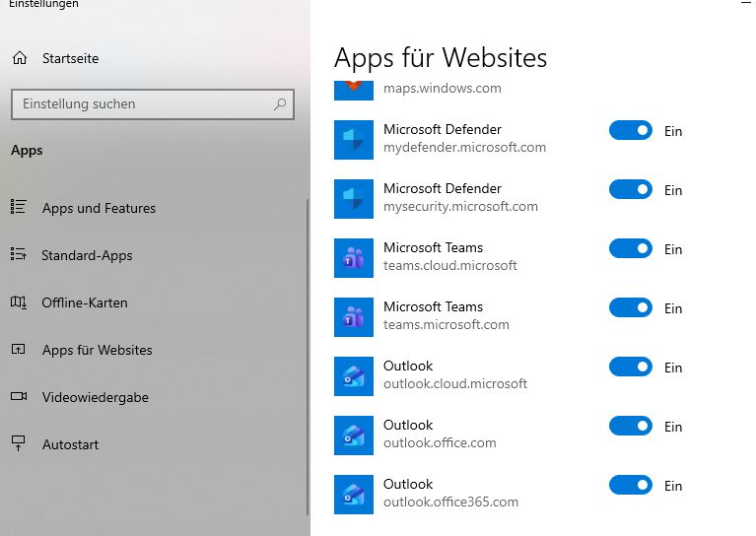Open Offline-Karten page
756x536 pixels.
tap(85, 302)
